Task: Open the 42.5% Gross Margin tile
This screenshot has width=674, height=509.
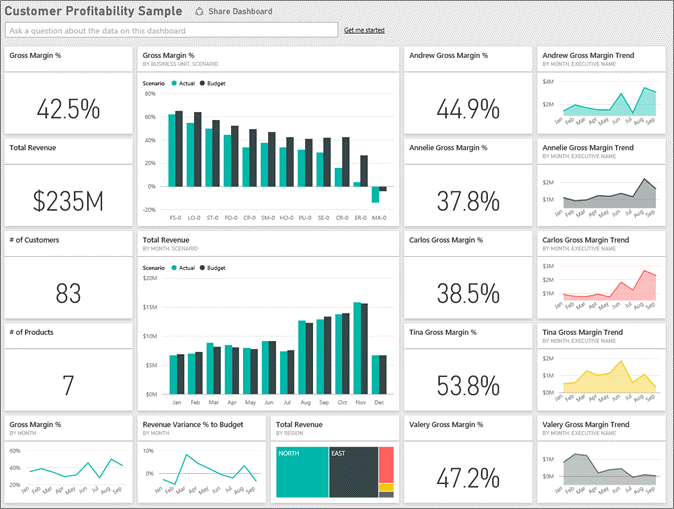Action: point(68,108)
